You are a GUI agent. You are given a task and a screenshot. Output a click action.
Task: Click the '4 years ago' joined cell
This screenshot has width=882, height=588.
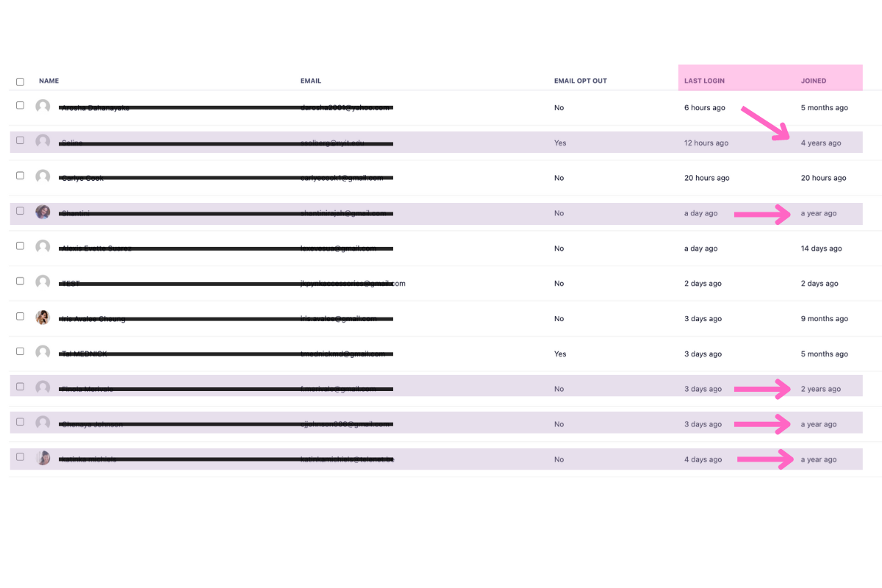click(x=820, y=143)
